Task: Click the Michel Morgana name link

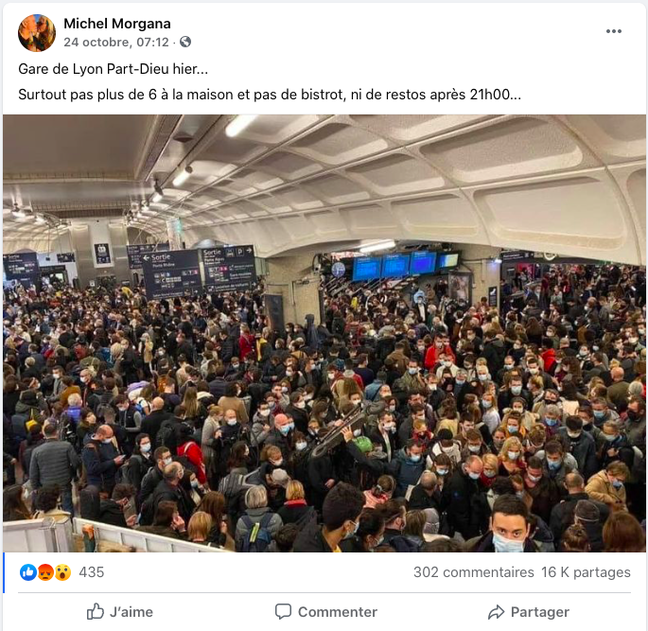Action: [x=117, y=24]
